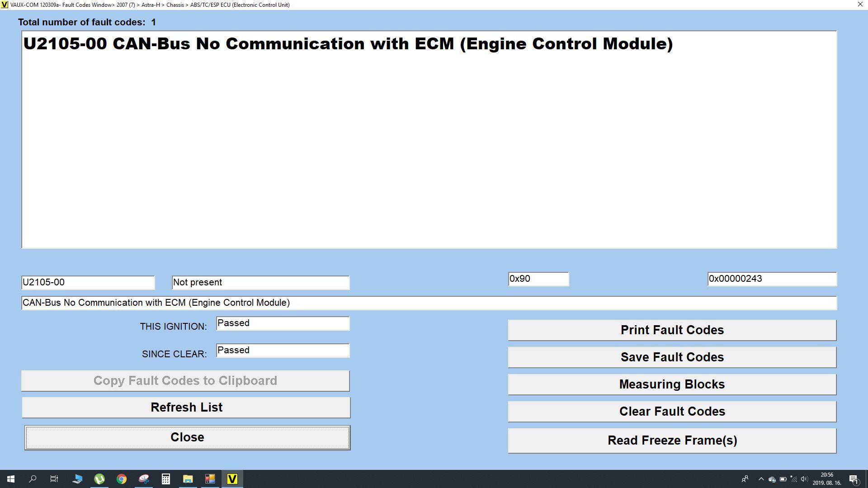
Task: Click VAUX-COM title bar app icon
Action: click(x=5, y=5)
